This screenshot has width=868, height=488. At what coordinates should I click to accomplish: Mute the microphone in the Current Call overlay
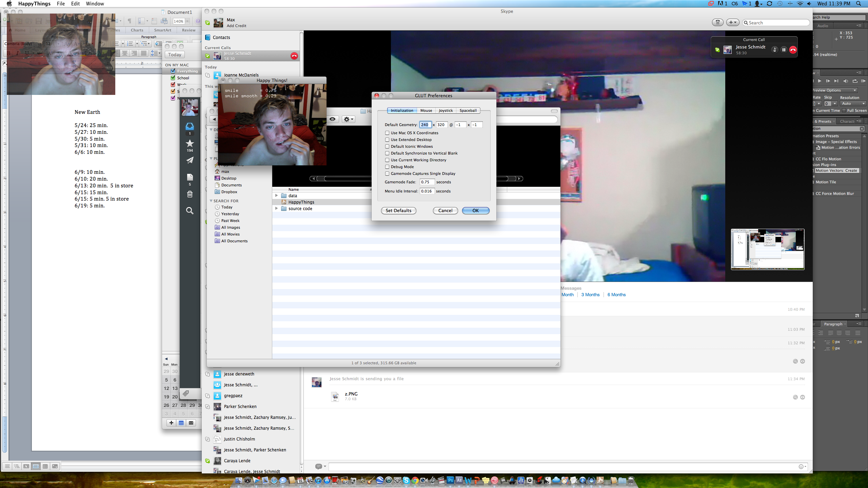click(x=774, y=50)
